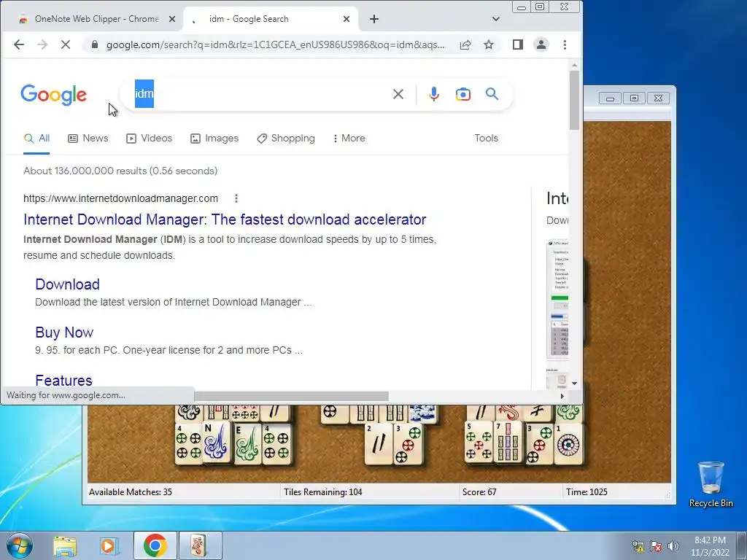This screenshot has height=560, width=747.
Task: Open File Explorer from taskbar
Action: 65,545
